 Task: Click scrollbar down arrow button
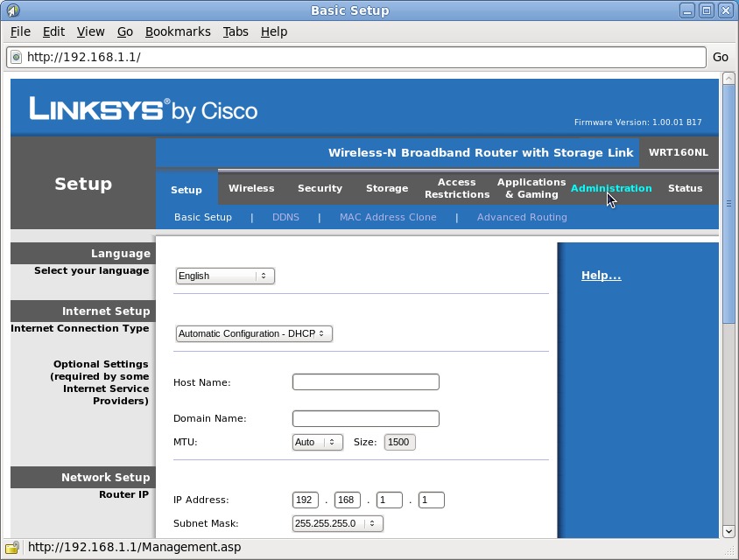click(728, 530)
